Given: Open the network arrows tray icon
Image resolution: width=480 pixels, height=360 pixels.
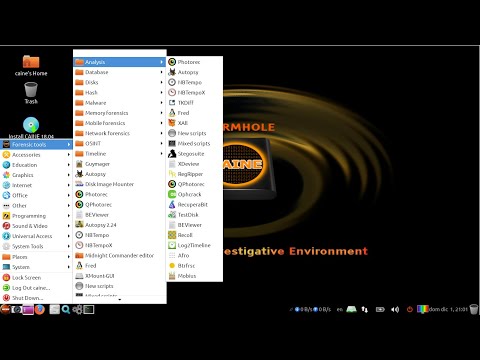Looking at the screenshot, I should tap(365, 310).
